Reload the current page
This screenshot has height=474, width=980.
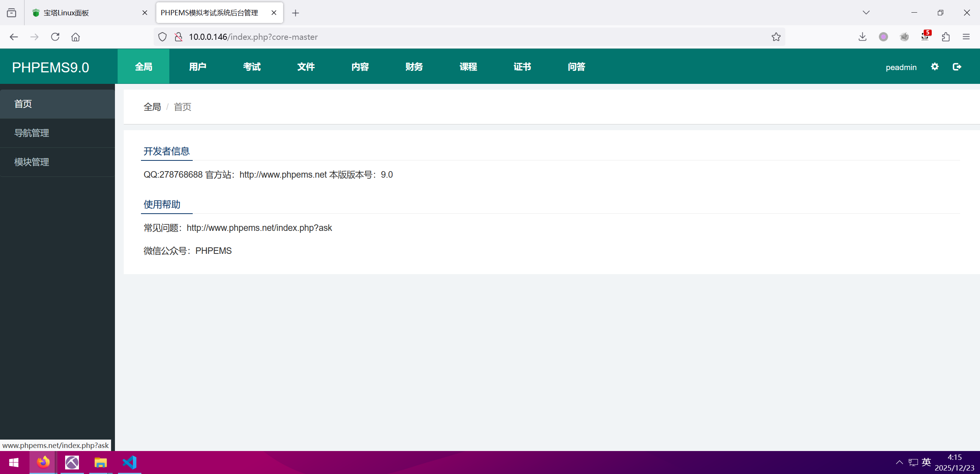pos(55,37)
